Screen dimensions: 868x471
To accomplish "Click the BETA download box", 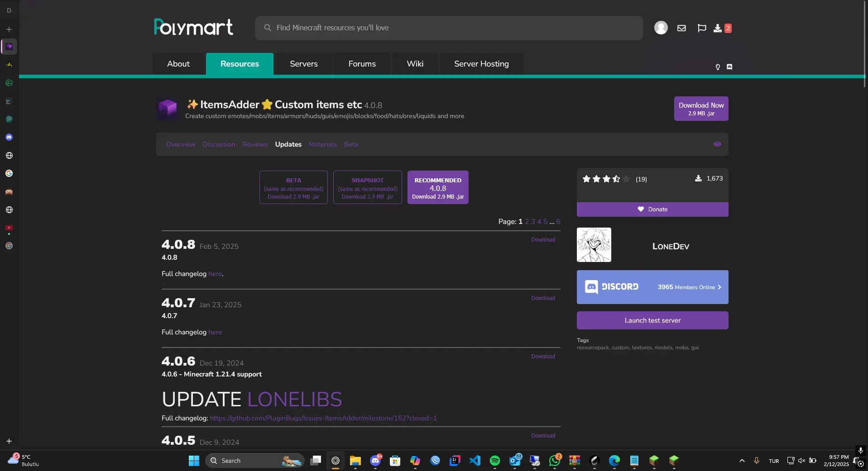I will tap(293, 187).
